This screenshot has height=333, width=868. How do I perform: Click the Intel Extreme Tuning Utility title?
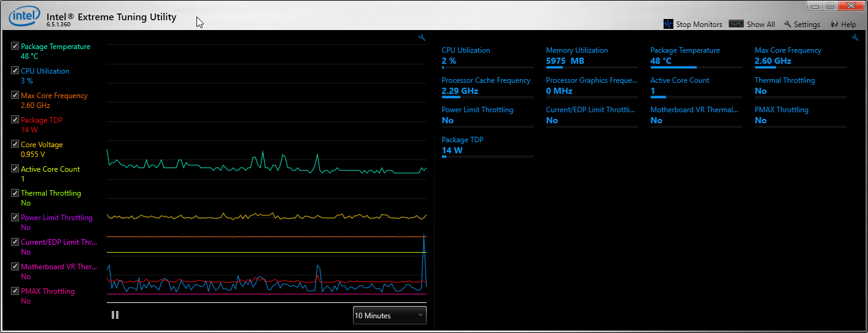click(x=111, y=17)
